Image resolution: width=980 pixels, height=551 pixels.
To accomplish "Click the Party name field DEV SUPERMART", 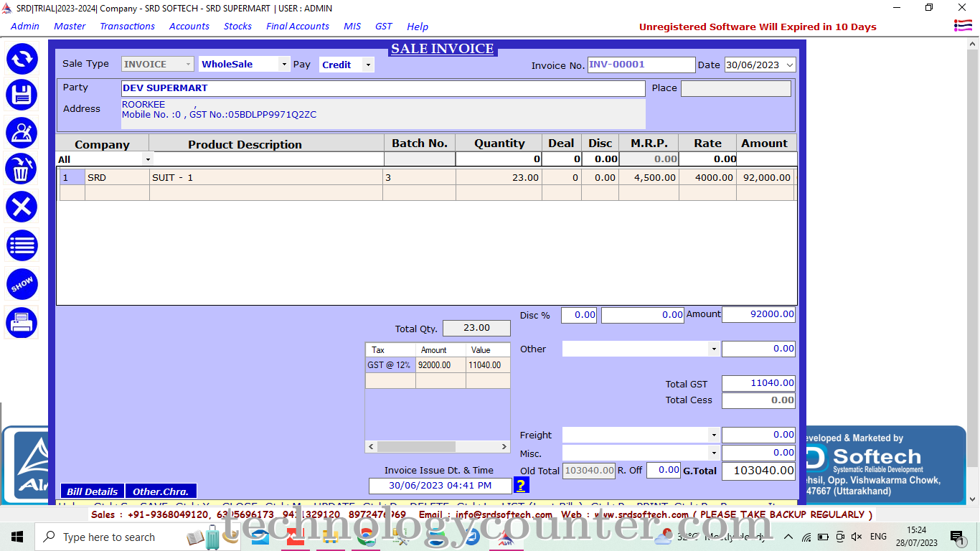I will point(383,88).
